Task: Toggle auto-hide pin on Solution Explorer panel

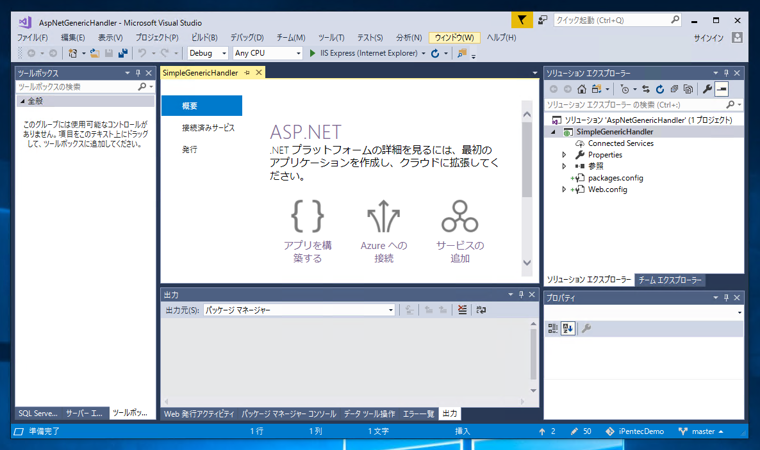Action: pyautogui.click(x=726, y=73)
